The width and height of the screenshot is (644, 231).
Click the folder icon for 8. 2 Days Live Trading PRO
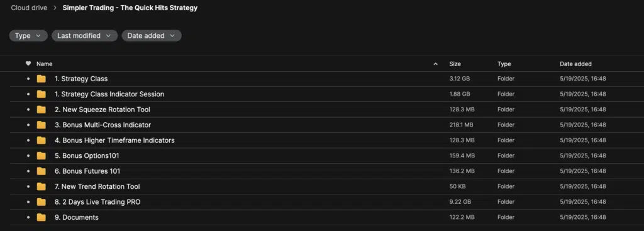coord(41,202)
